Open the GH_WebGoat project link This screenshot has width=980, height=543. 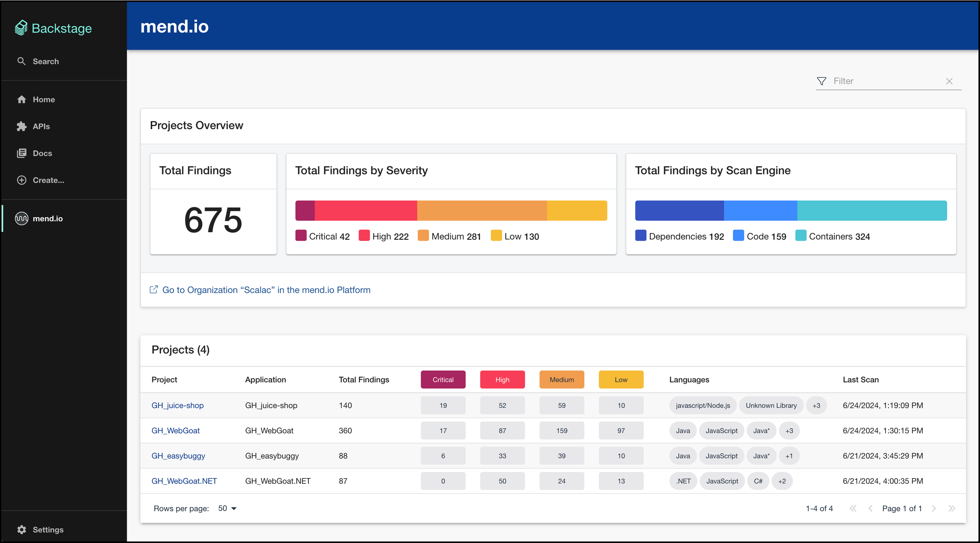(x=176, y=431)
